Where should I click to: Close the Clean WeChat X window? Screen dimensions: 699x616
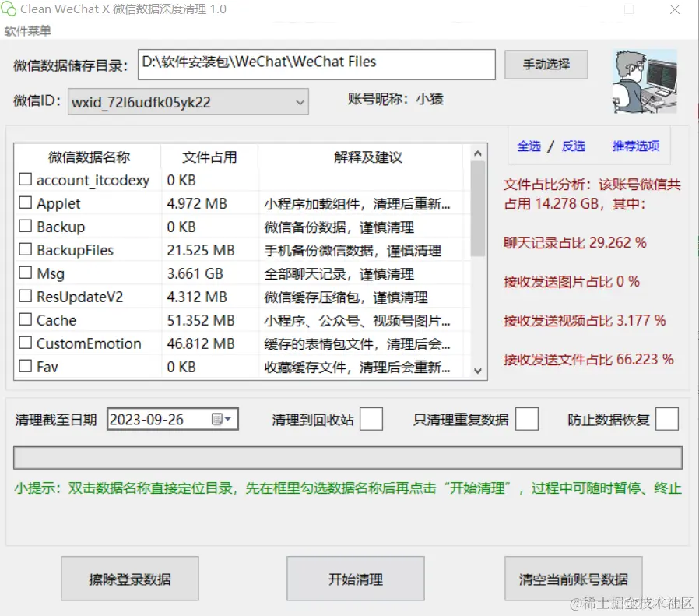tap(675, 9)
